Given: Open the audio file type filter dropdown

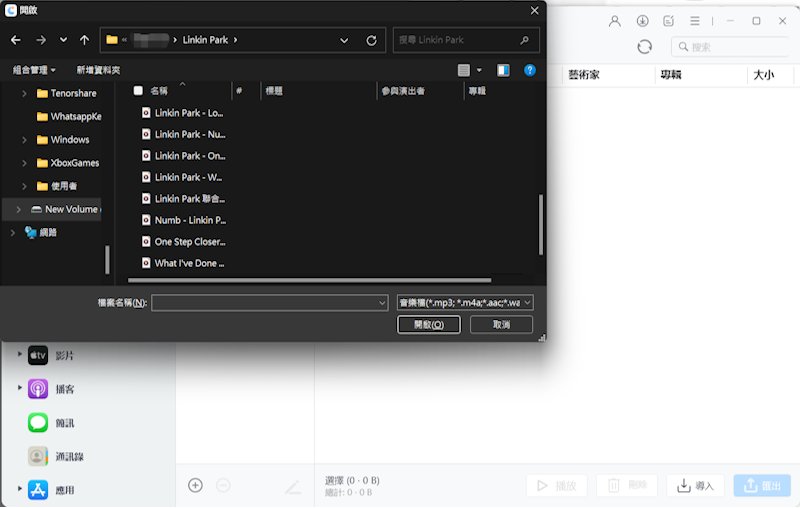Looking at the screenshot, I should (x=465, y=302).
